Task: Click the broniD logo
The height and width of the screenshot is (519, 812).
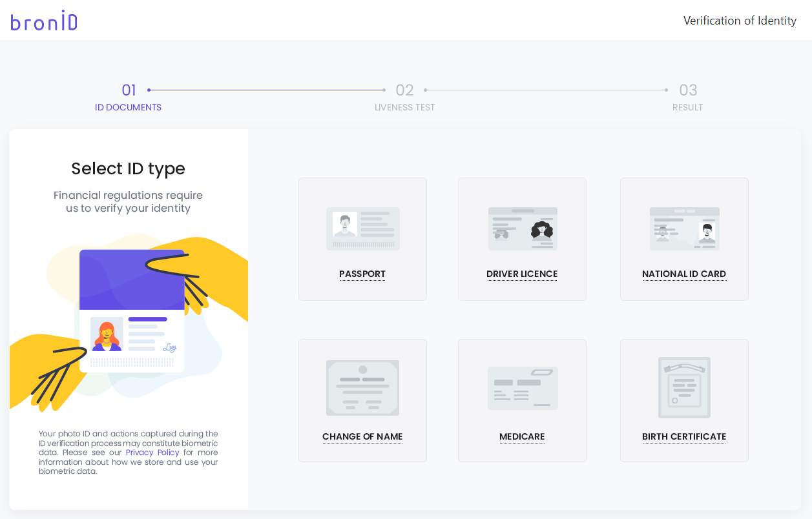Action: point(43,20)
